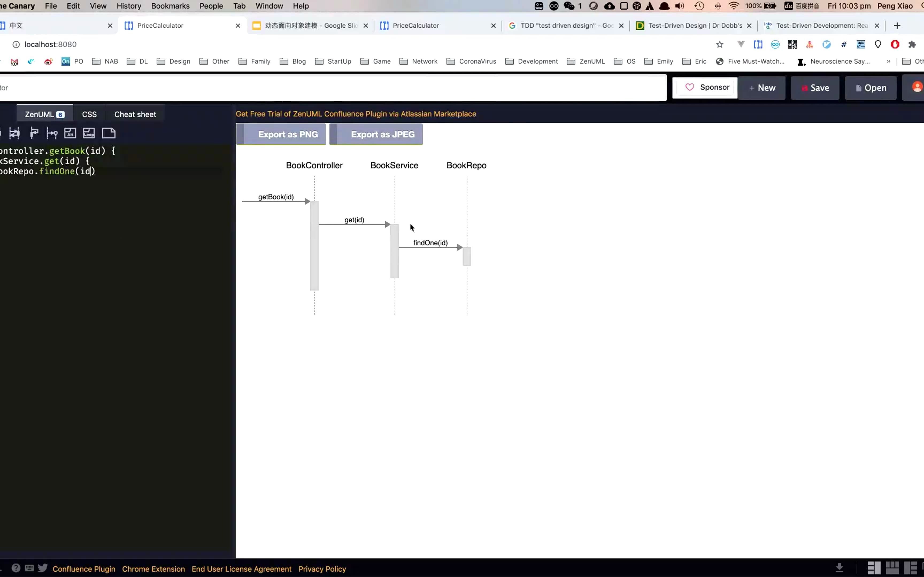Expand the bookmarks toolbar dropdown
The width and height of the screenshot is (924, 577).
click(x=889, y=61)
